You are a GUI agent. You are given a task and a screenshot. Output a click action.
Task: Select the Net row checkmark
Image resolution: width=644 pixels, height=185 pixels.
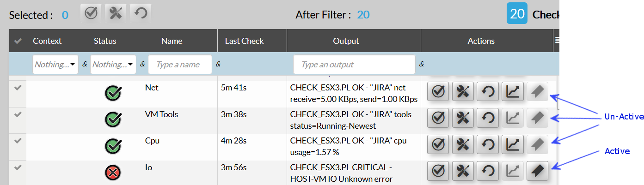tap(18, 88)
